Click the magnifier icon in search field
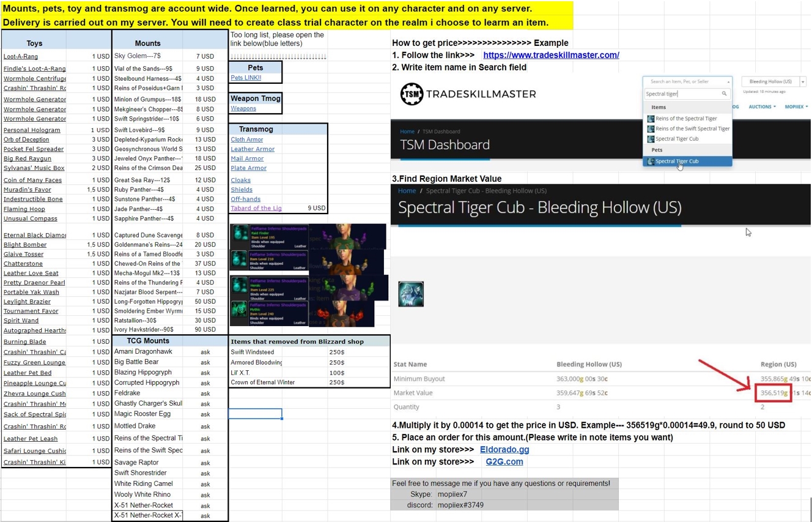 (724, 94)
